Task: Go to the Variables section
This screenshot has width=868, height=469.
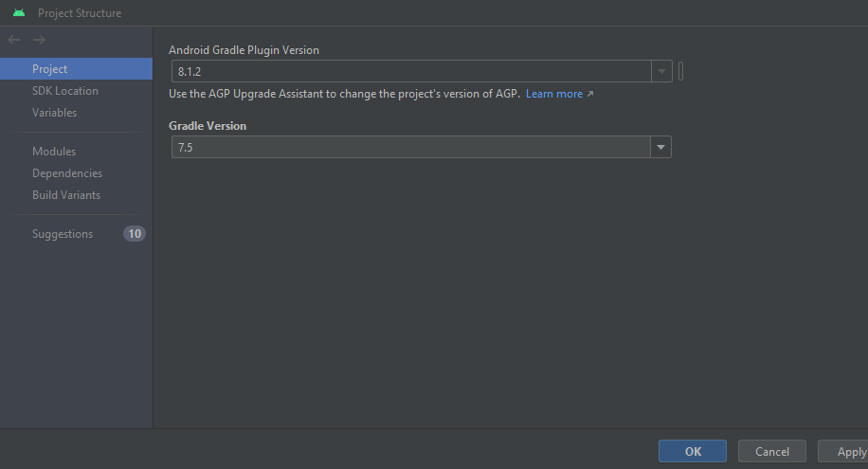Action: click(x=55, y=113)
